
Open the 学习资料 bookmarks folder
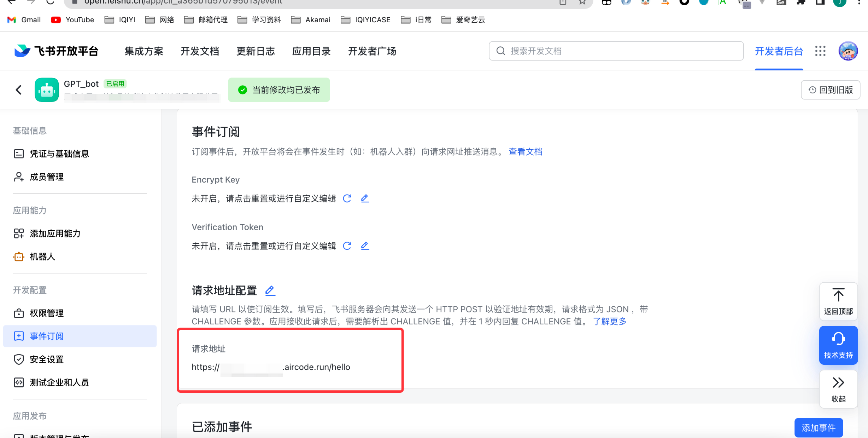click(x=259, y=20)
